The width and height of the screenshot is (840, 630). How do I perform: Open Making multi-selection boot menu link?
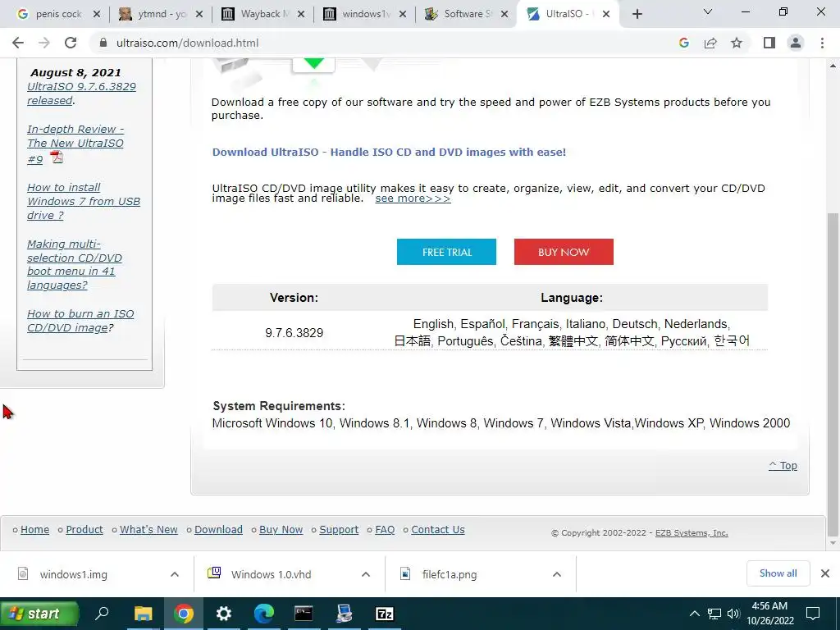(75, 264)
